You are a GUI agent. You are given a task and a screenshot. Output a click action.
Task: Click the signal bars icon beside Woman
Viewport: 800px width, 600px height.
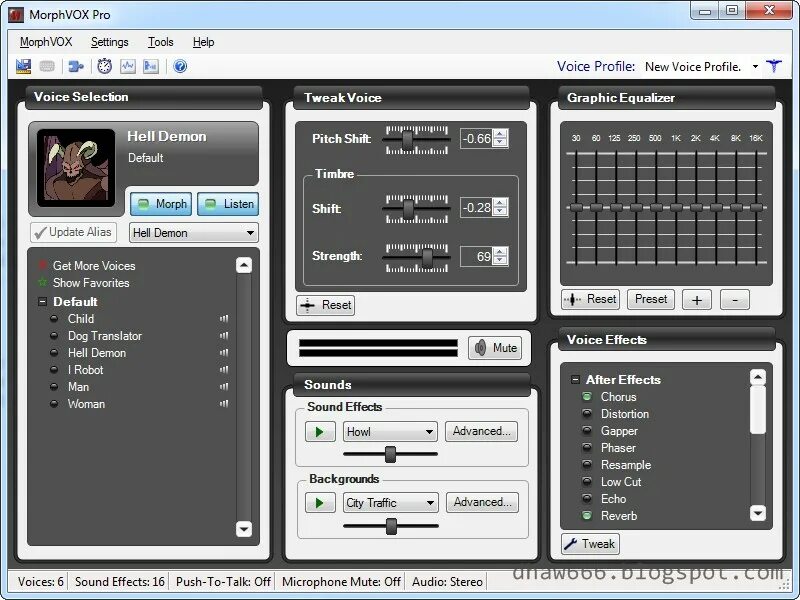[224, 404]
